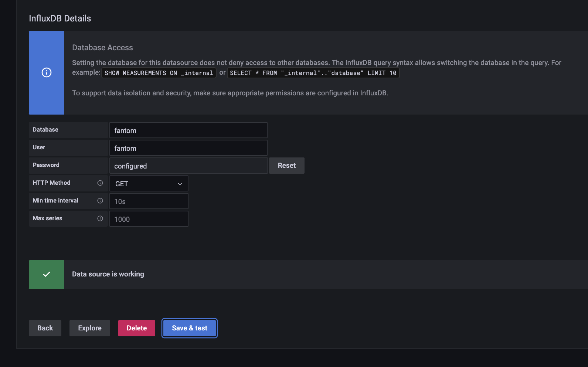
Task: Click the Min time interval info icon
Action: click(x=100, y=201)
